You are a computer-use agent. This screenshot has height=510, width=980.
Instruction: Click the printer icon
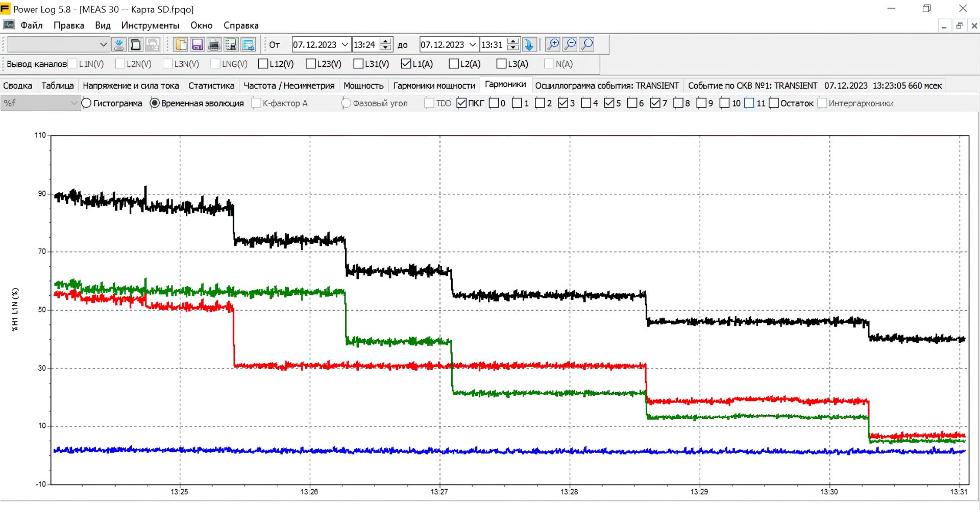[214, 45]
